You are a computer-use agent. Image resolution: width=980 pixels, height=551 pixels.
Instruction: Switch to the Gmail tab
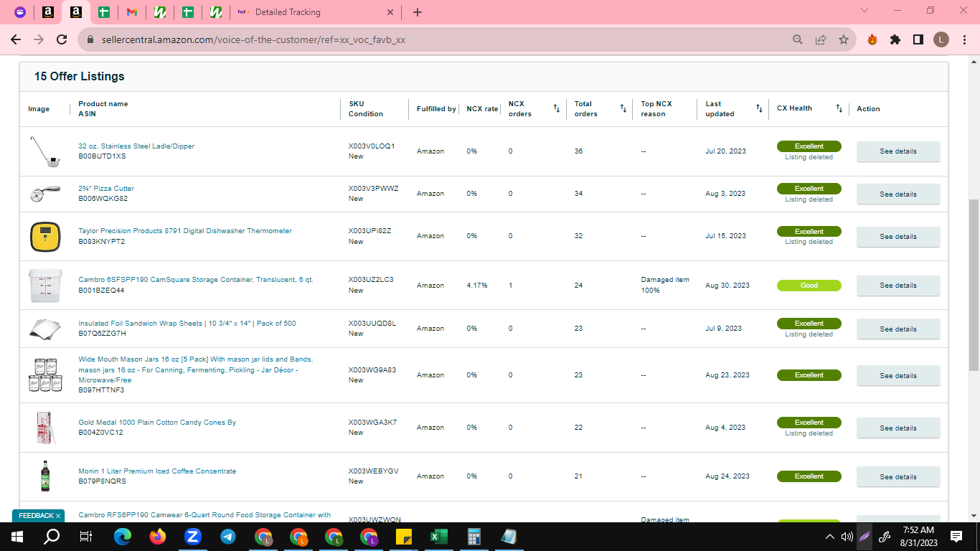(131, 12)
